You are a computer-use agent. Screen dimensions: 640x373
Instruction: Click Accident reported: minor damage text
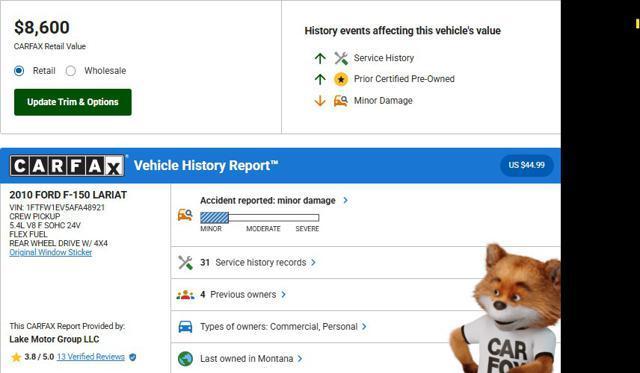point(268,200)
